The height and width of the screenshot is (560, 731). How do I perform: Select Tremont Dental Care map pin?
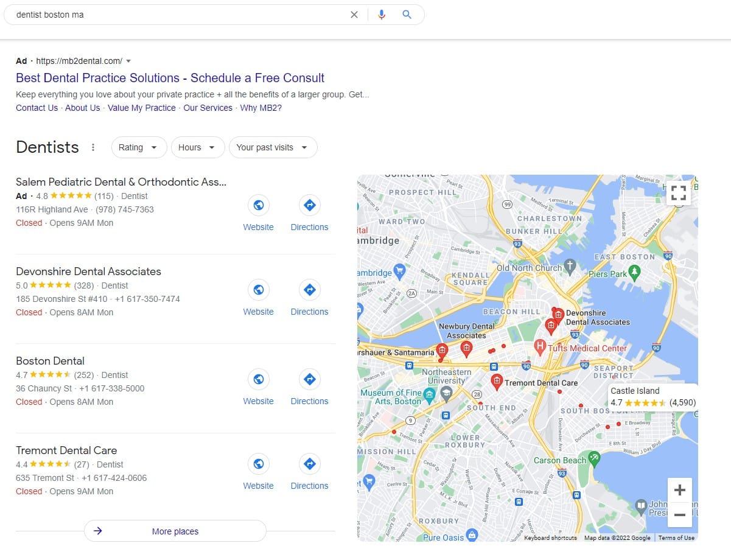point(497,382)
